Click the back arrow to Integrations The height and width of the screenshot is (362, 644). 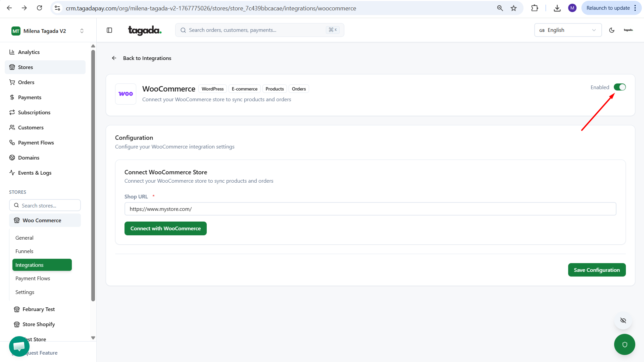pyautogui.click(x=114, y=58)
